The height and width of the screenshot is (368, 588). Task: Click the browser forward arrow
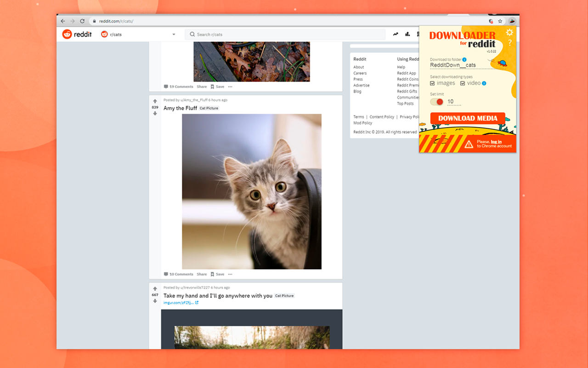point(73,21)
